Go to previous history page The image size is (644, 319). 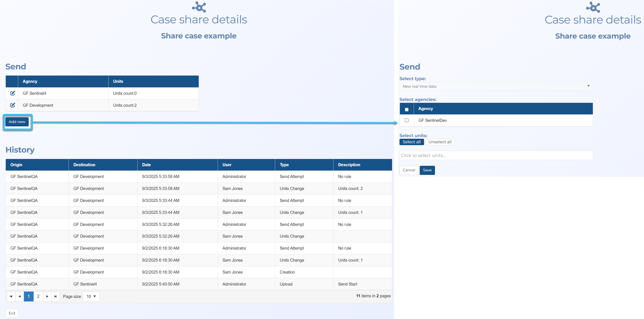click(x=20, y=296)
